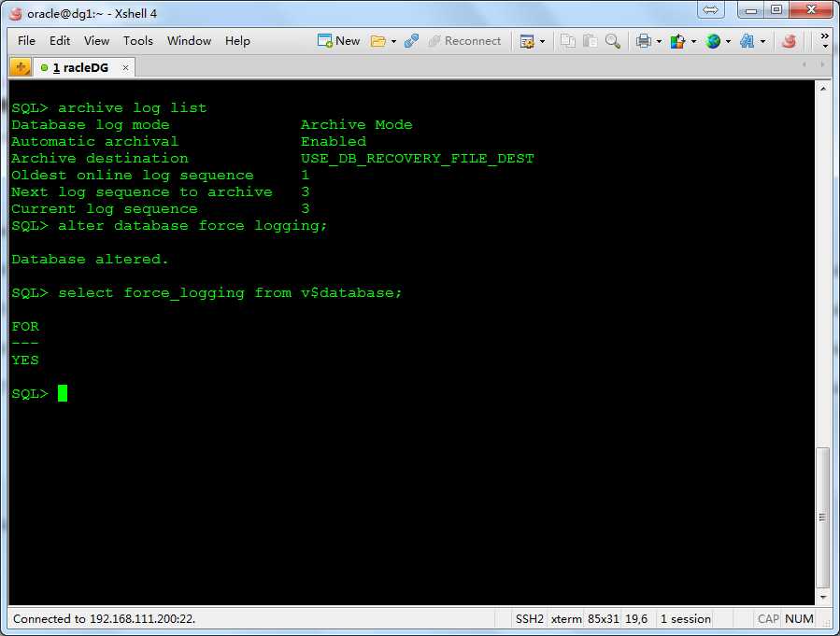Click 'Archive Mode' text in terminal
Screen dimensions: 840x636
coord(356,125)
